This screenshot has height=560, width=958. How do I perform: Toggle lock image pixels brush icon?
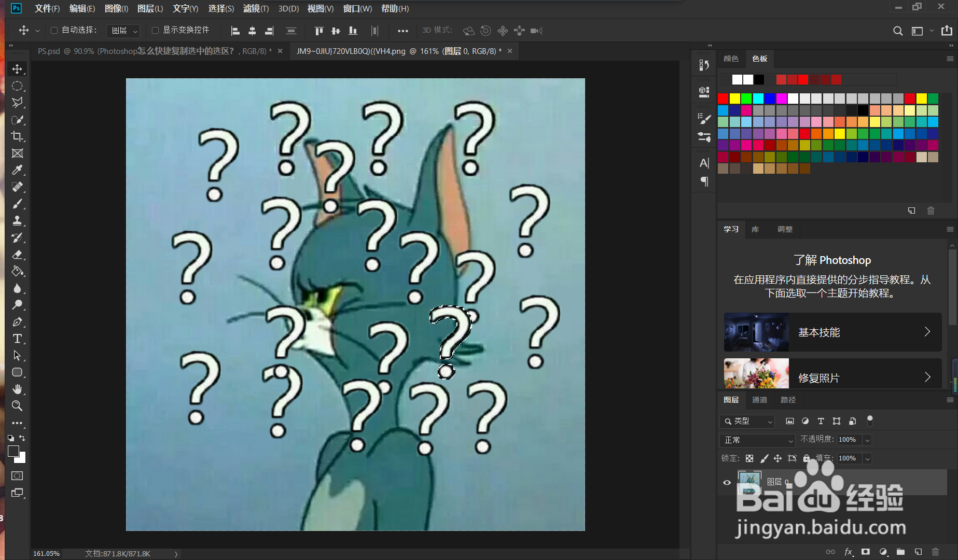tap(764, 458)
